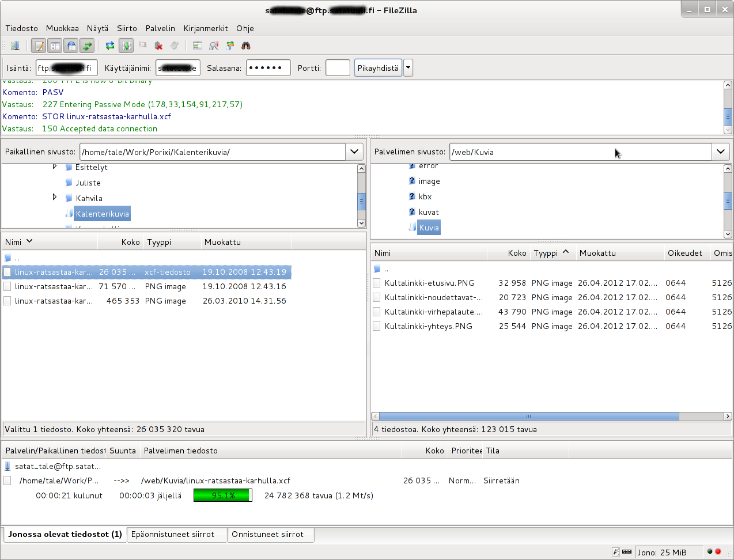Image resolution: width=734 pixels, height=560 pixels.
Task: Open the Näytä menu
Action: (97, 28)
